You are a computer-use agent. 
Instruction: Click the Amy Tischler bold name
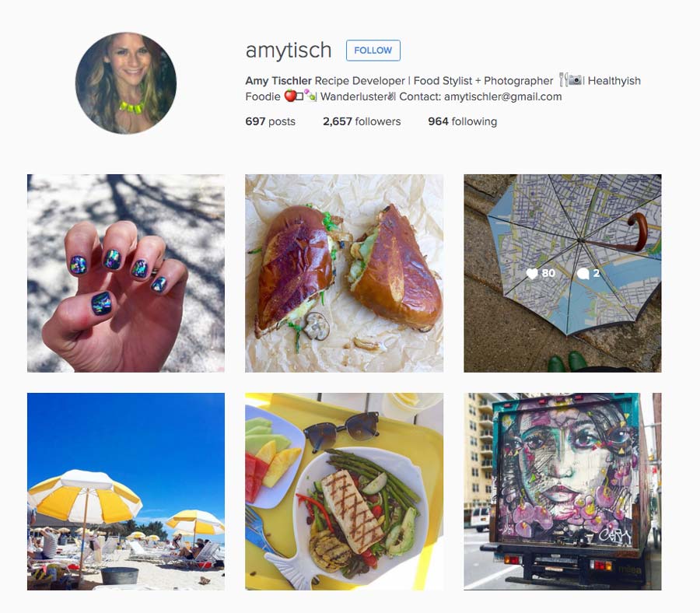click(278, 81)
